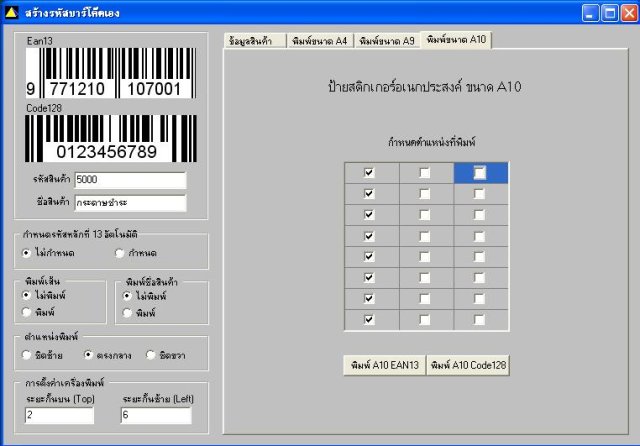Open the ข้อมูลสินค้า tab
640x446 pixels.
click(254, 41)
